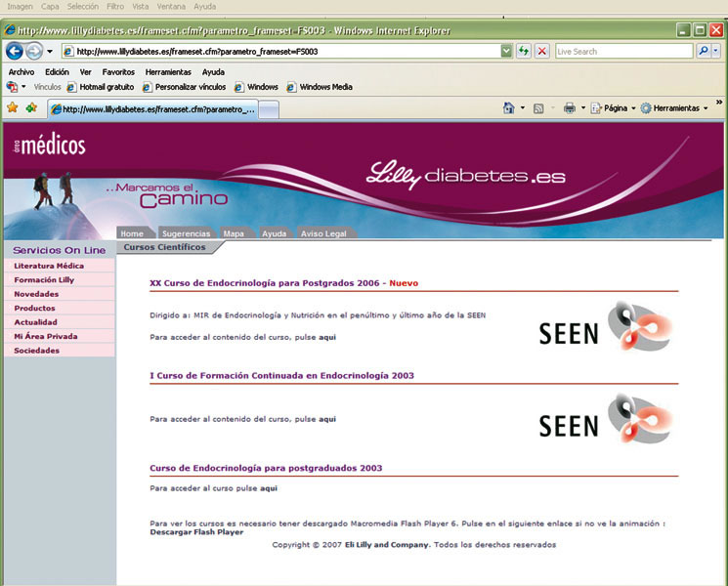
Task: Stop loading with the red X icon
Action: [x=541, y=51]
